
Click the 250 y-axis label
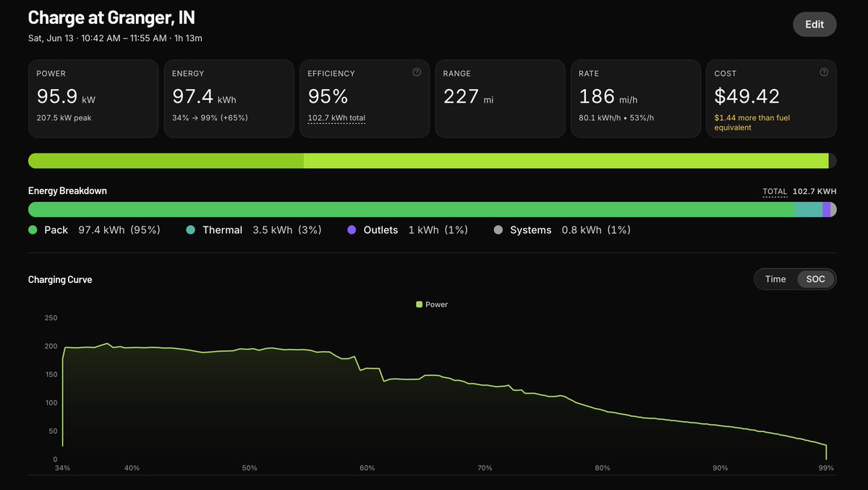(51, 318)
